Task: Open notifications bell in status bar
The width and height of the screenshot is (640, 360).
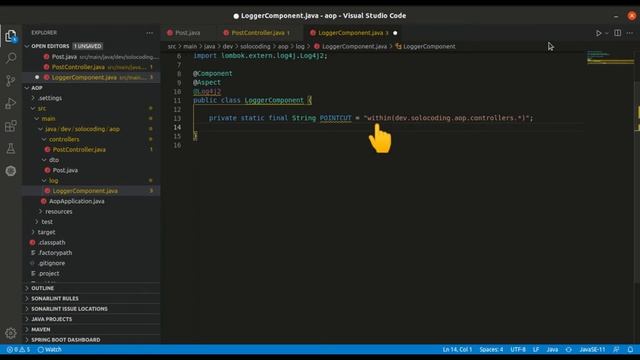Action: tap(630, 349)
